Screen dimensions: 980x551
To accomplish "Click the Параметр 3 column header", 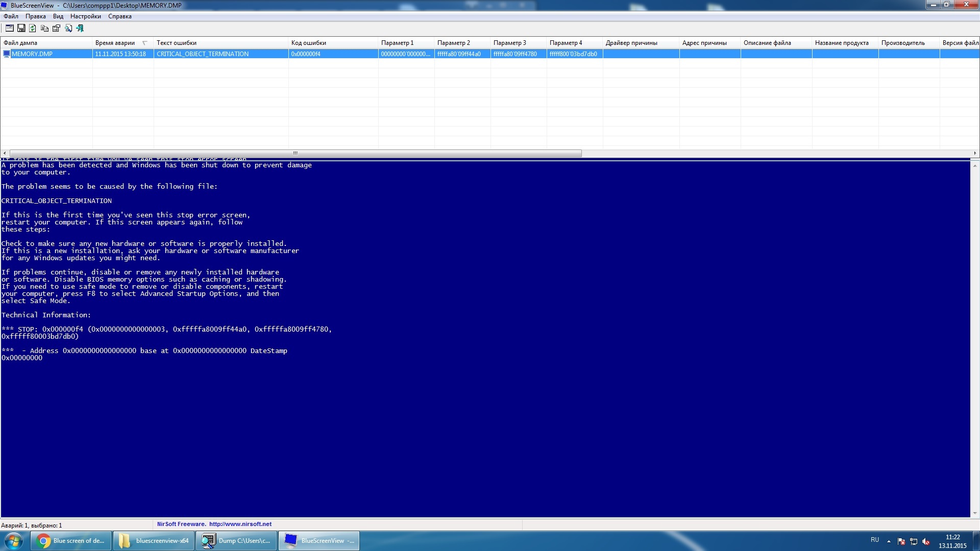I will 518,43.
